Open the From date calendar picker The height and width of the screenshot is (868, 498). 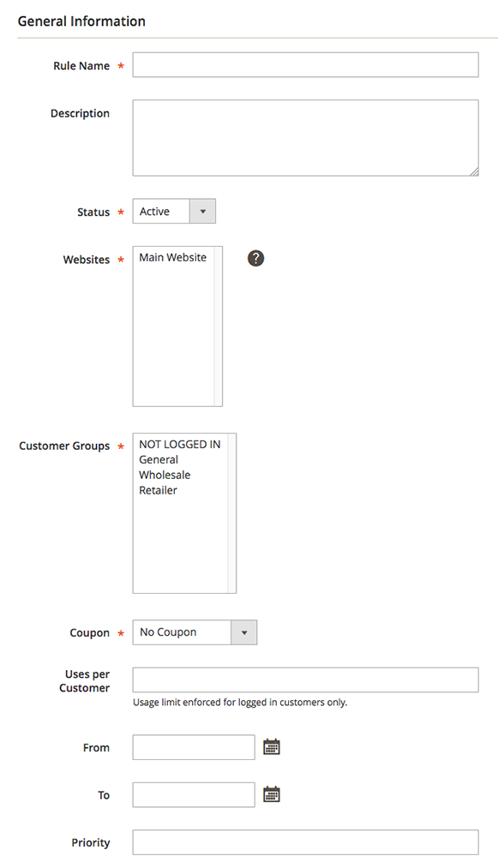[272, 747]
